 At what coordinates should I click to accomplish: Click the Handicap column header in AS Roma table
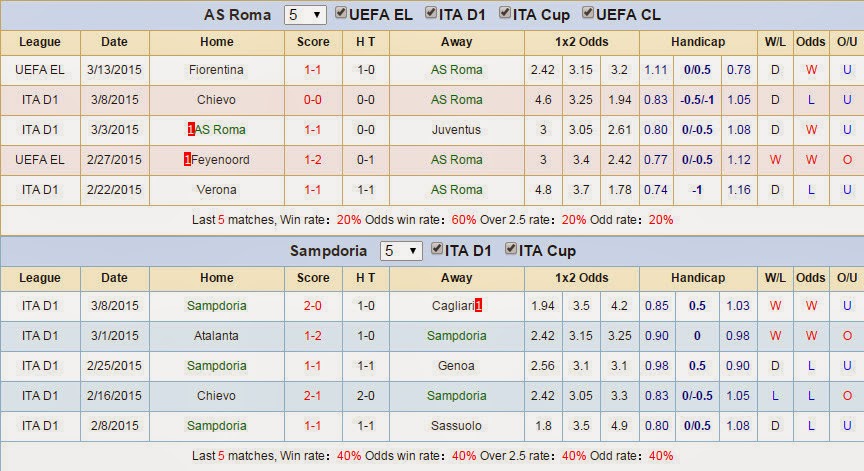coord(698,42)
